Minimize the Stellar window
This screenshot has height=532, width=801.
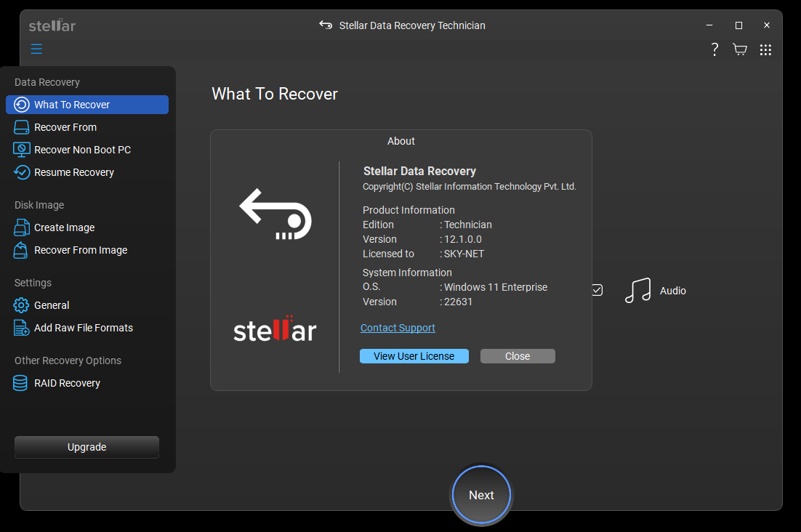[x=709, y=25]
